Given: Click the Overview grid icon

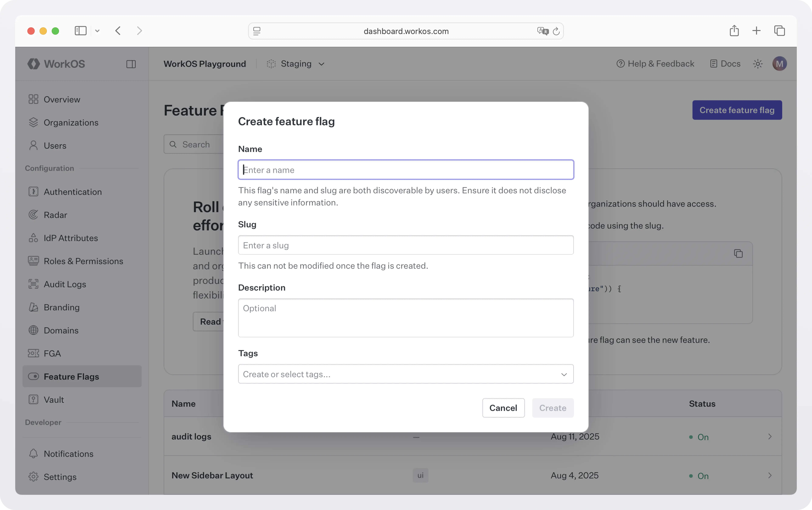Looking at the screenshot, I should click(33, 99).
